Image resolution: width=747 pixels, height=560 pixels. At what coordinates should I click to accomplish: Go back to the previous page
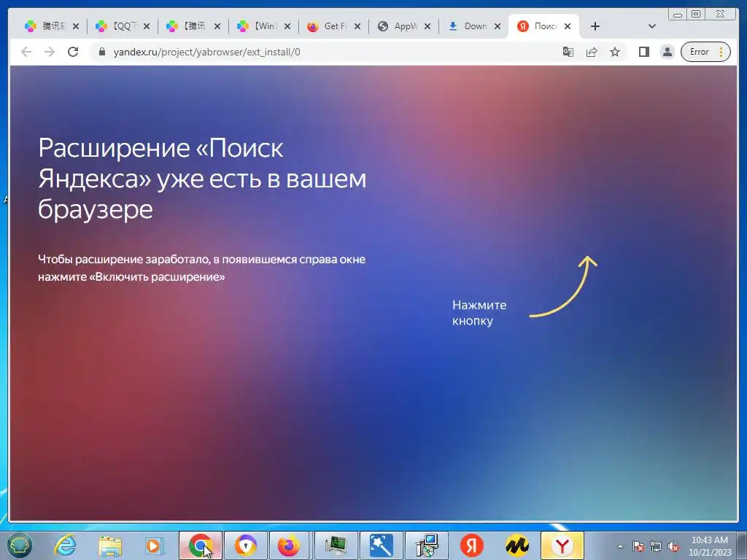26,52
